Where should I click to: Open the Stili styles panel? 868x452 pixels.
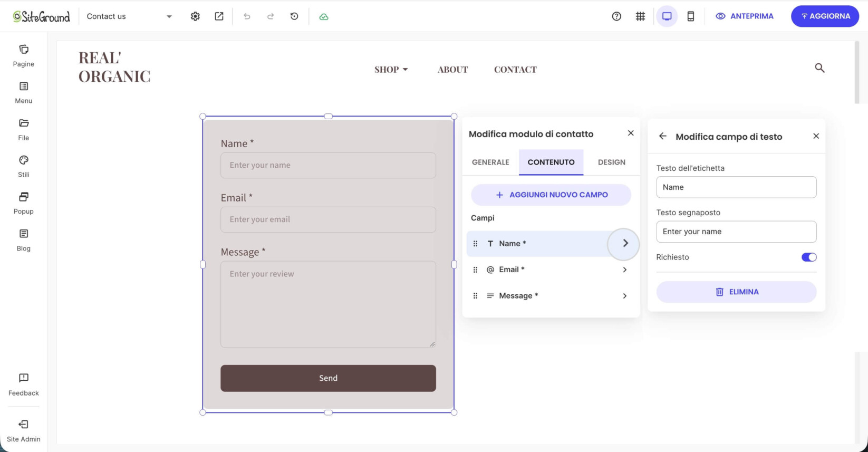coord(24,167)
